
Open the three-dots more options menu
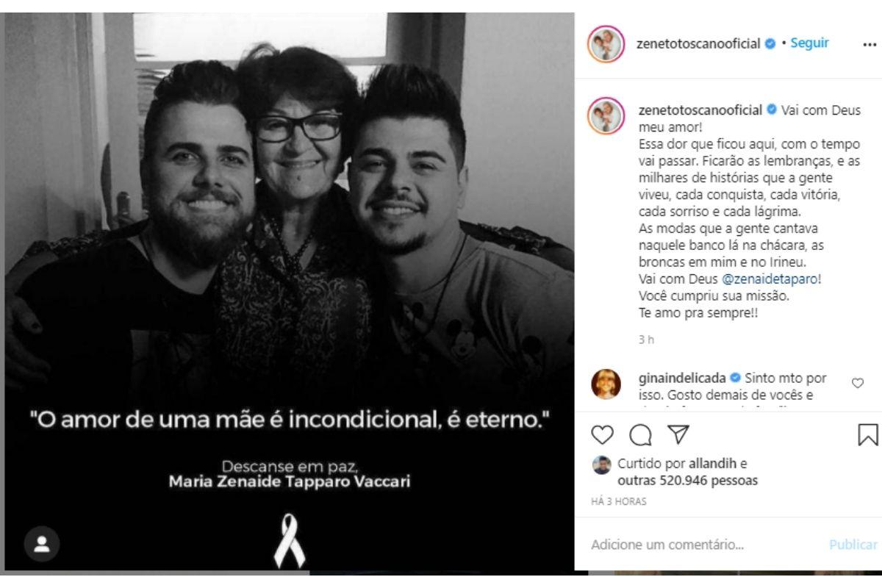click(x=870, y=44)
